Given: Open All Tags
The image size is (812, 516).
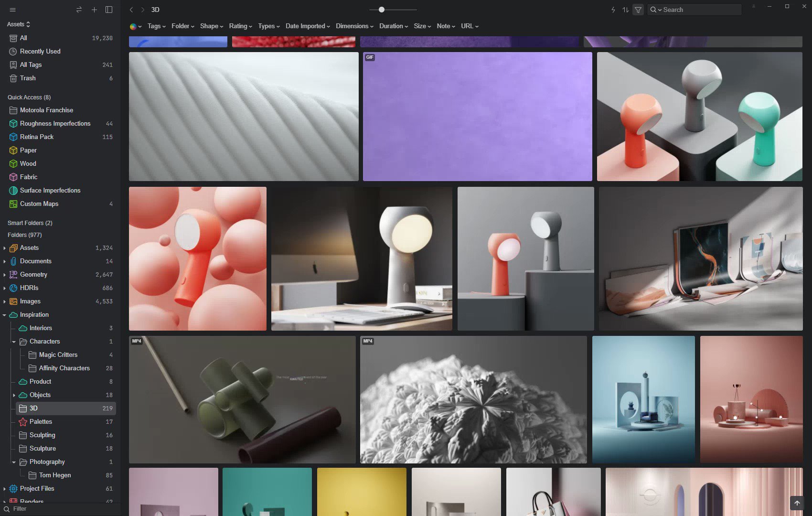Looking at the screenshot, I should pos(61,64).
